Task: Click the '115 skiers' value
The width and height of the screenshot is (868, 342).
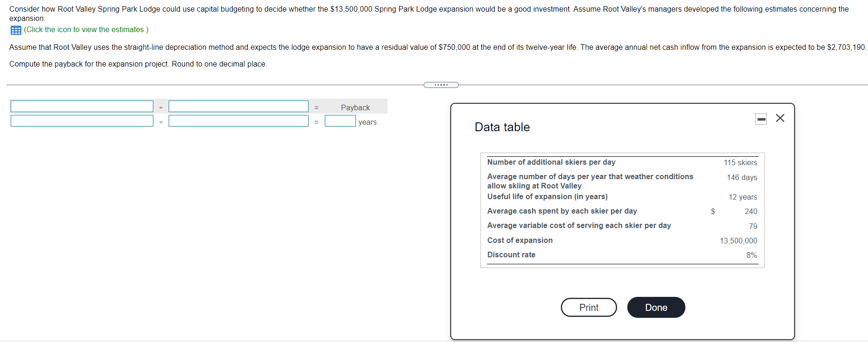Action: click(740, 163)
